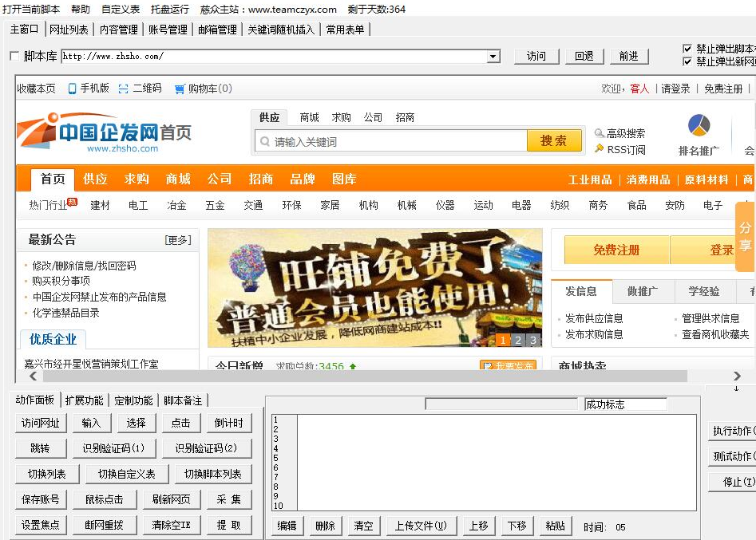Click the mobile version phone icon
The width and height of the screenshot is (756, 540).
point(73,89)
